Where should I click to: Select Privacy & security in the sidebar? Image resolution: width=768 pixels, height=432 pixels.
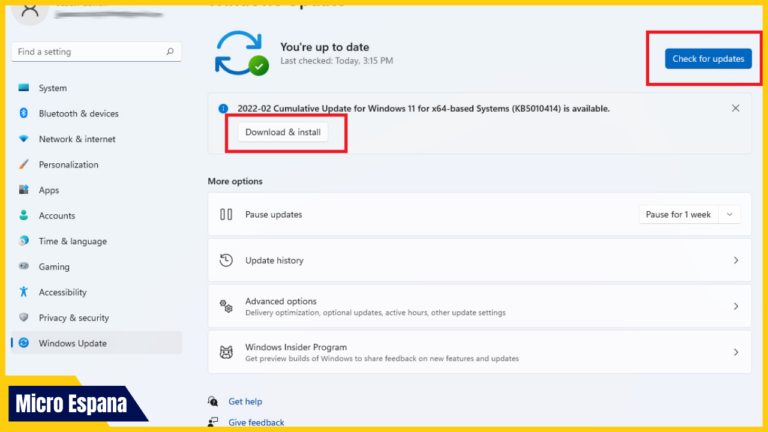coord(96,317)
